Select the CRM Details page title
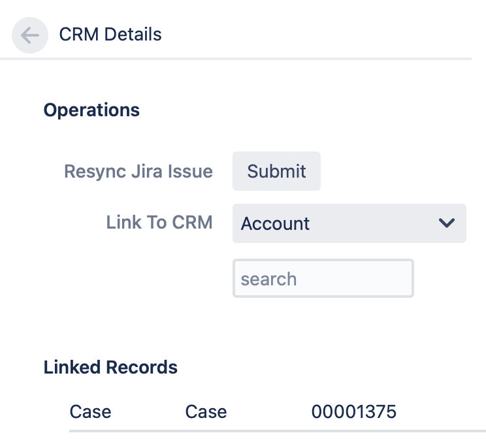Screen dimensions: 486x448 (110, 34)
